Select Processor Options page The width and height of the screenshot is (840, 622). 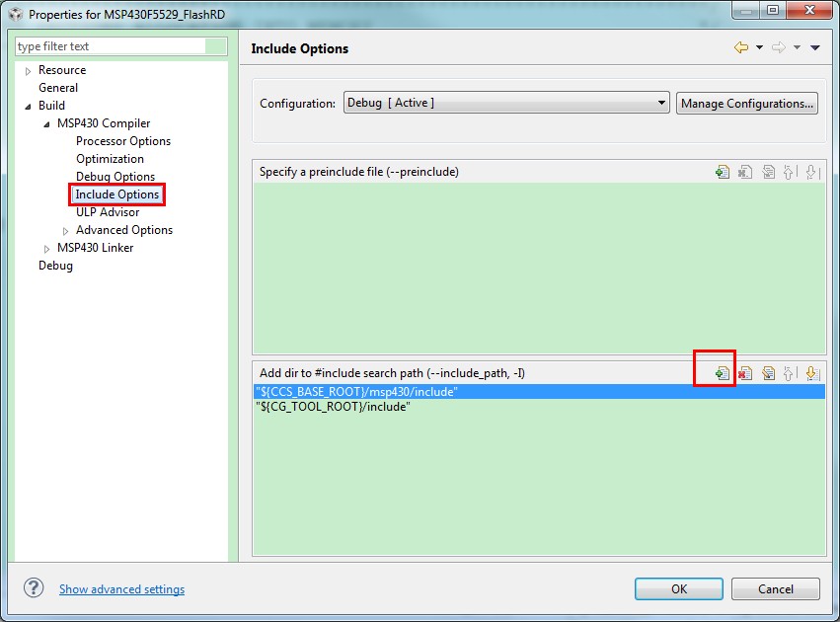coord(123,141)
